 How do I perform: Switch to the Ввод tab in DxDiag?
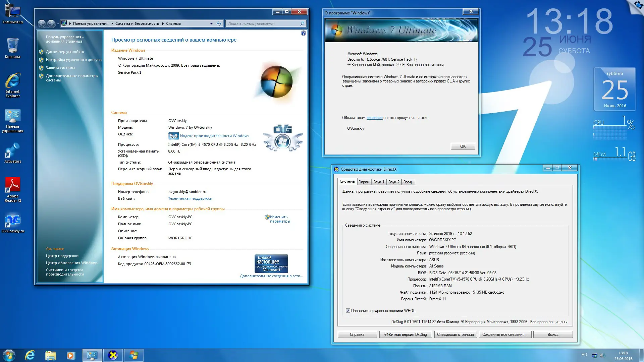point(408,181)
